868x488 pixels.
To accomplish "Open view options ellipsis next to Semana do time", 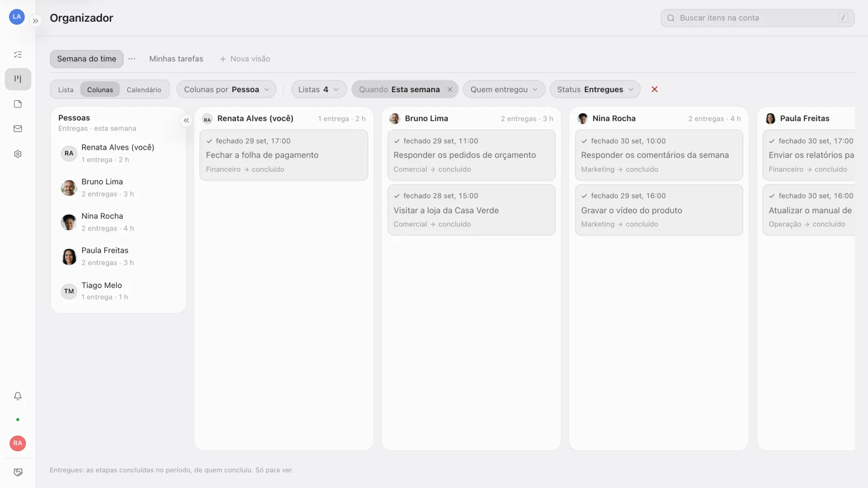I will click(132, 59).
